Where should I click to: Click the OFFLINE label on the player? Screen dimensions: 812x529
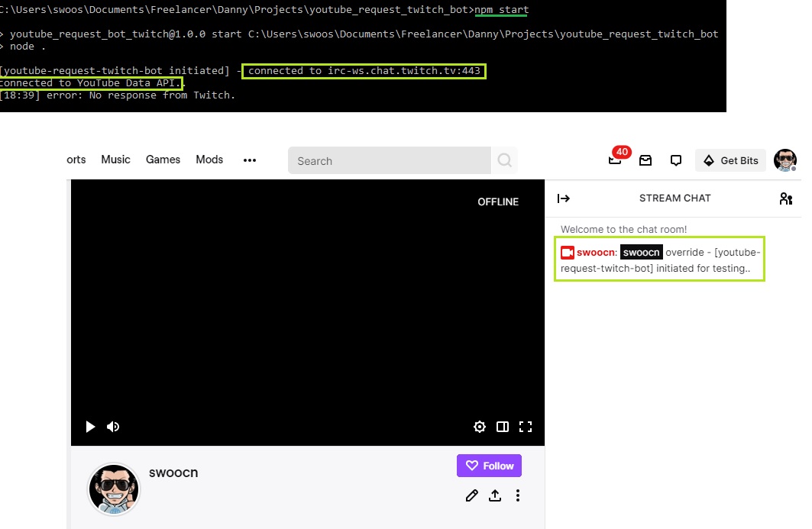click(497, 202)
